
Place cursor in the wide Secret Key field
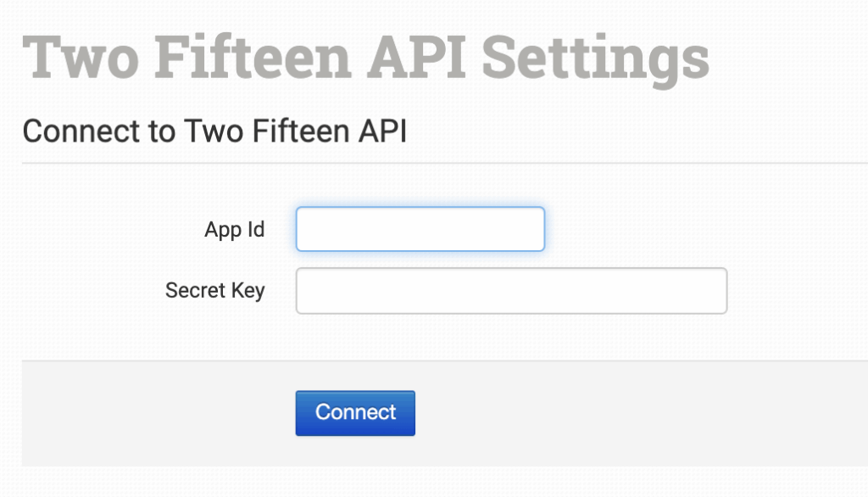[510, 291]
